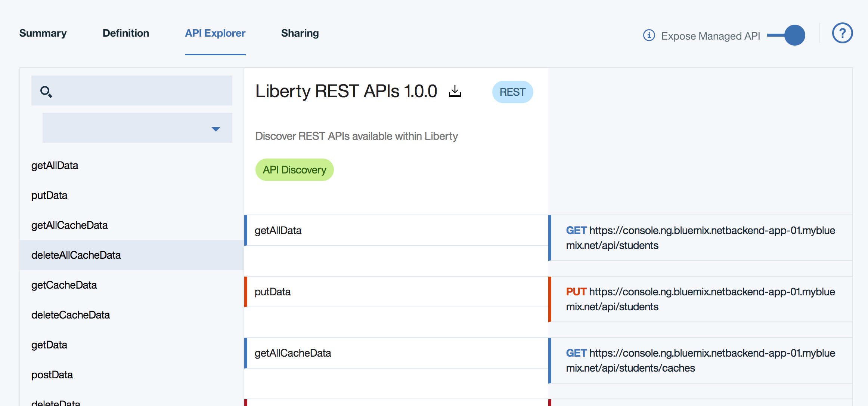Select getData in the sidebar

(x=131, y=345)
